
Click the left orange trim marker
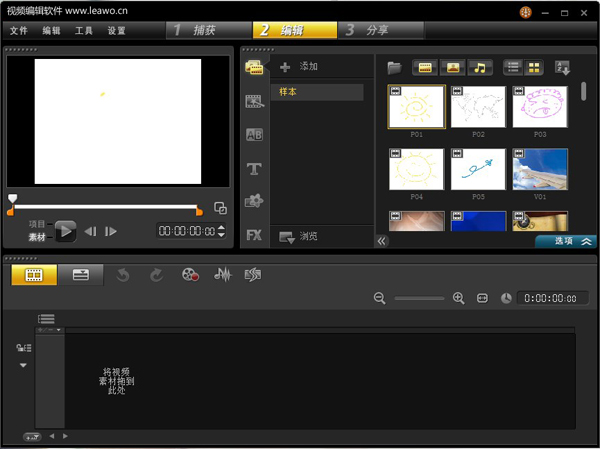pyautogui.click(x=10, y=211)
